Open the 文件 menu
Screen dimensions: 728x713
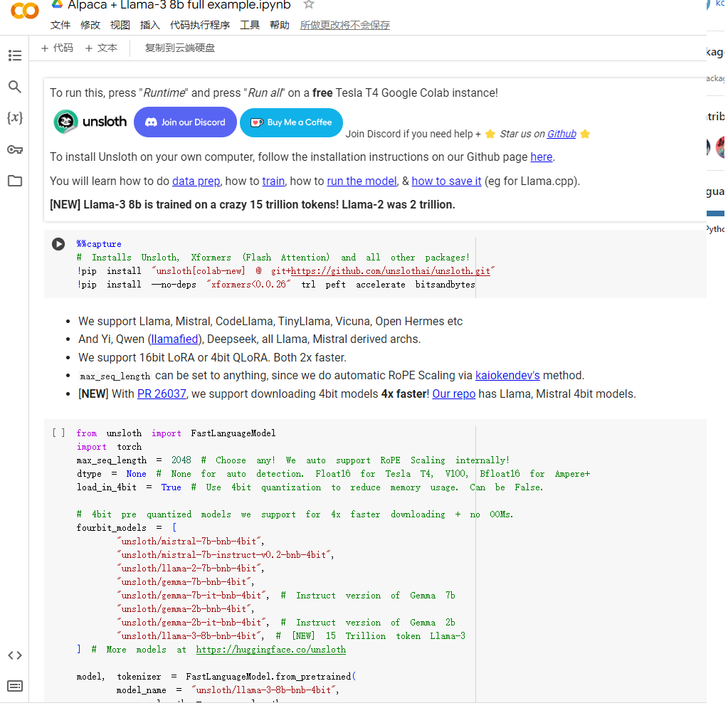(60, 25)
